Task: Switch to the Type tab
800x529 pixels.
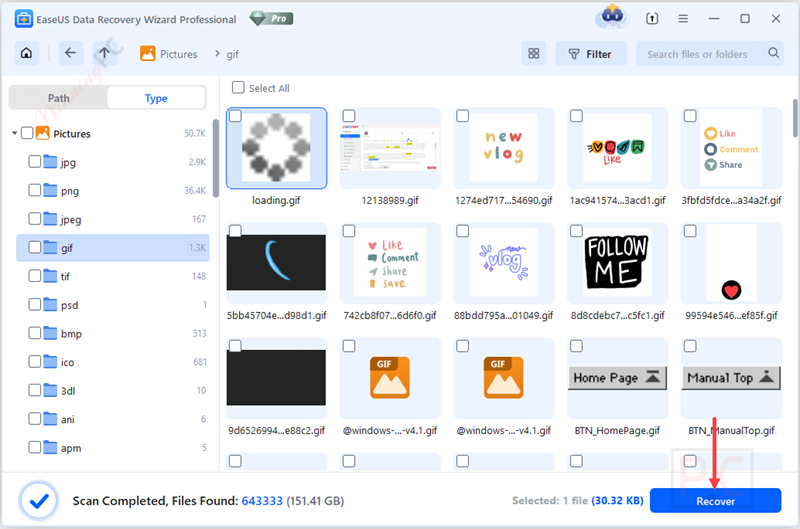Action: [156, 98]
